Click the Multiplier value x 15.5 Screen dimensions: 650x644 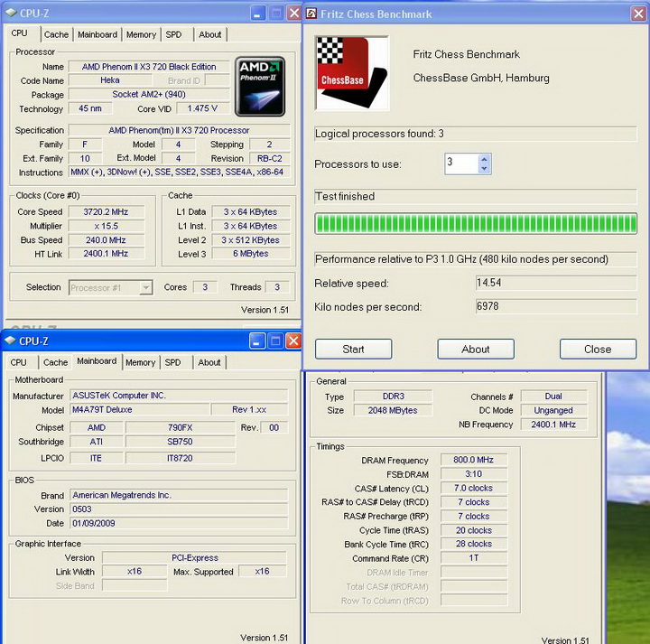click(x=106, y=226)
